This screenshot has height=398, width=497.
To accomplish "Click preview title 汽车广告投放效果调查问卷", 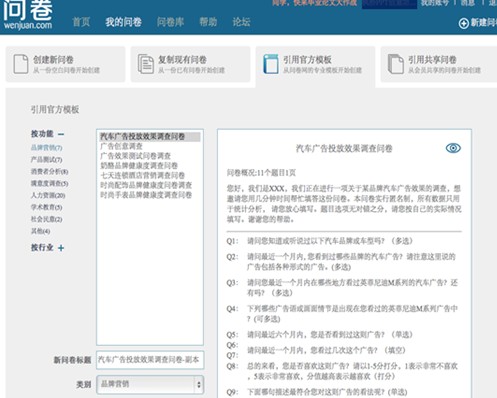I will pyautogui.click(x=344, y=148).
